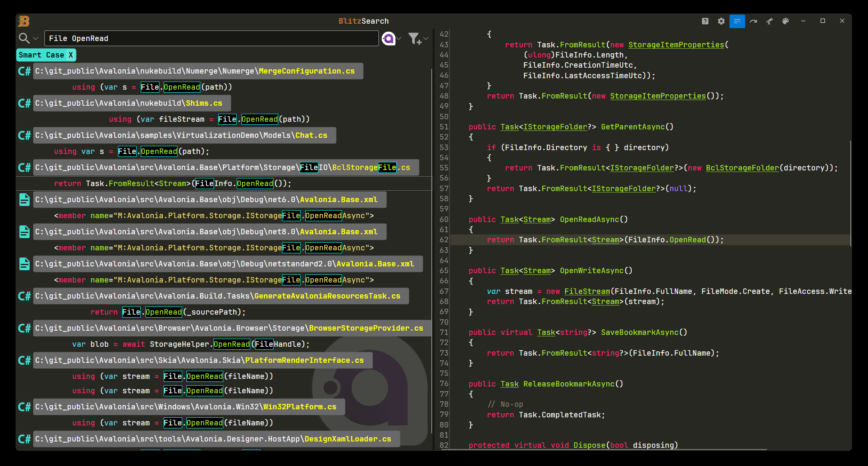Viewport: 868px width, 466px height.
Task: Click code preview vertical scrollbar
Action: click(850, 193)
